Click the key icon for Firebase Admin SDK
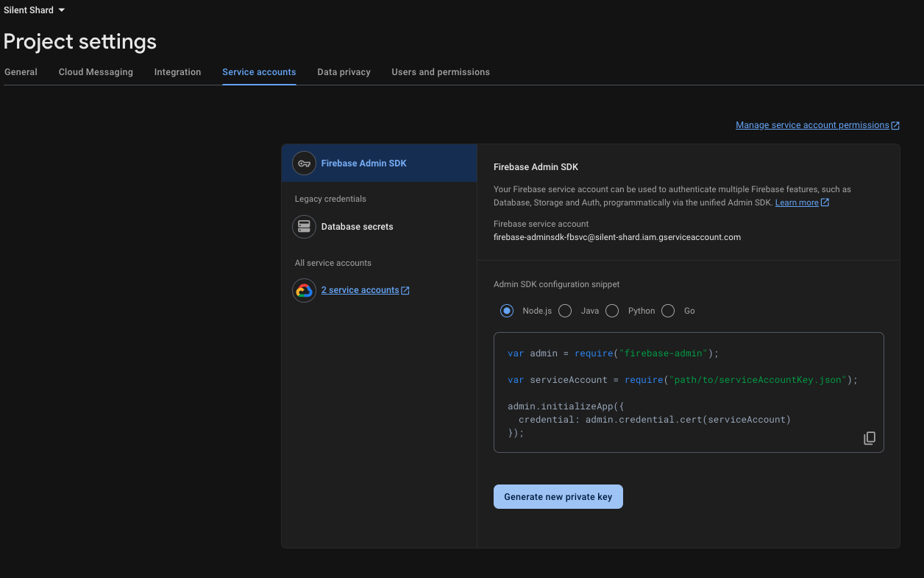The width and height of the screenshot is (924, 578). tap(304, 163)
